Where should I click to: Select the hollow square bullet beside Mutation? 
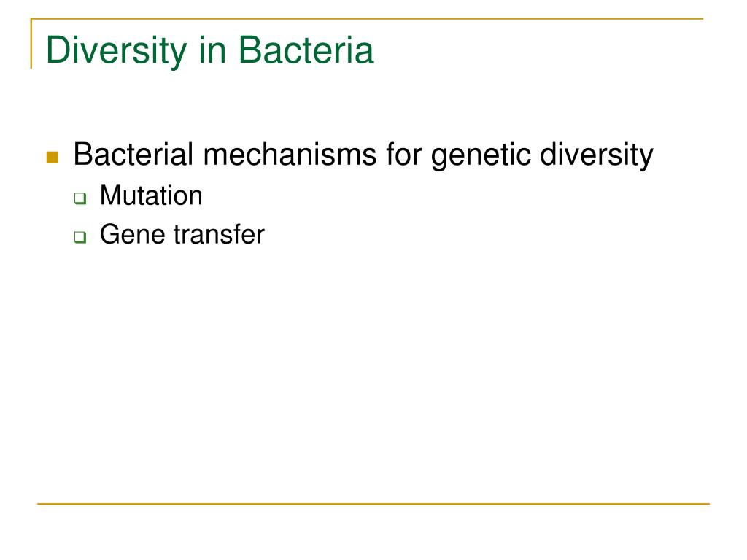click(x=80, y=198)
